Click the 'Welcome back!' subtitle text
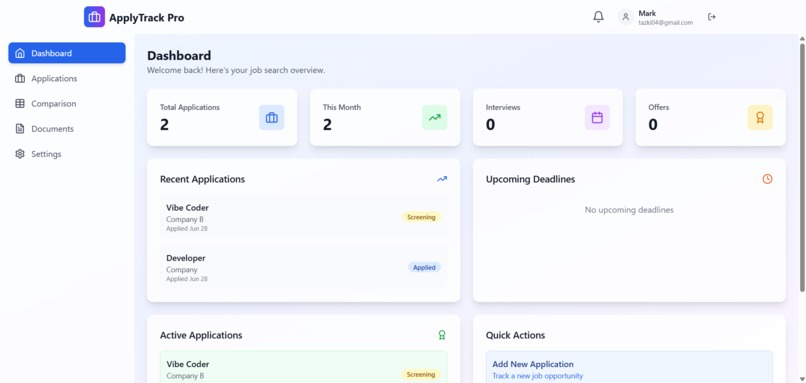Viewport: 806px width, 383px height. pos(236,70)
